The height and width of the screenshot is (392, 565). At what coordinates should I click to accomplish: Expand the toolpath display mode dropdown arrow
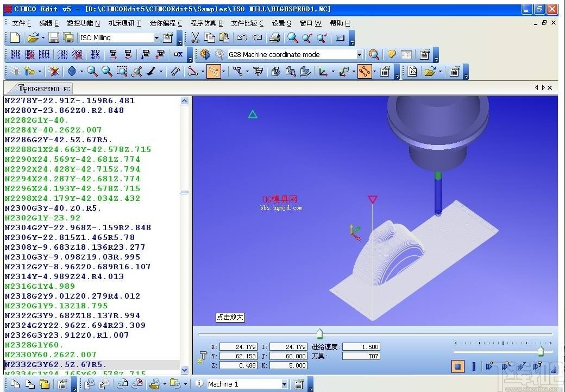224,71
